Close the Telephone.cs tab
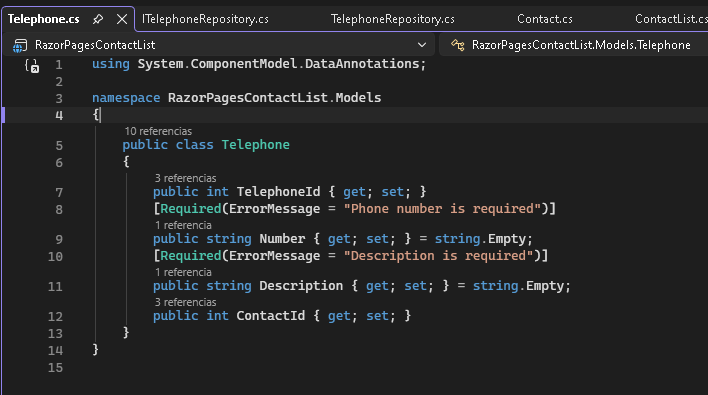This screenshot has height=395, width=708. (122, 19)
